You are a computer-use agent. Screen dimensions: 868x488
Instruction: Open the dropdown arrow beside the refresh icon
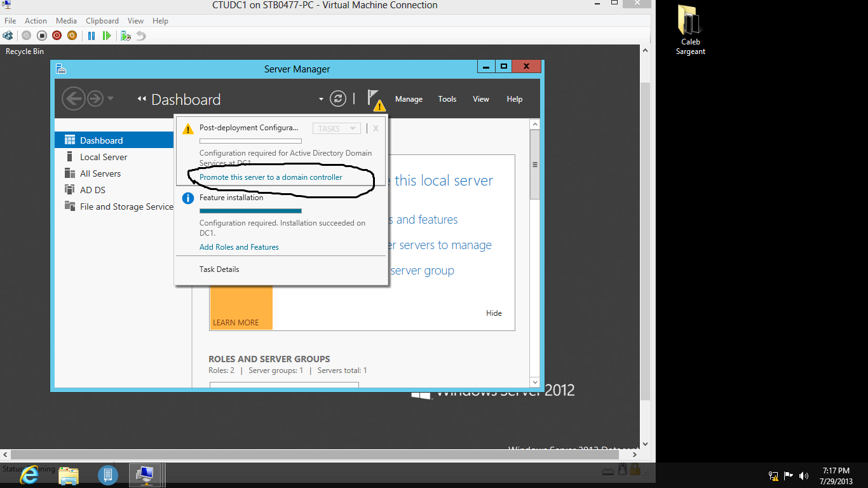pos(322,99)
